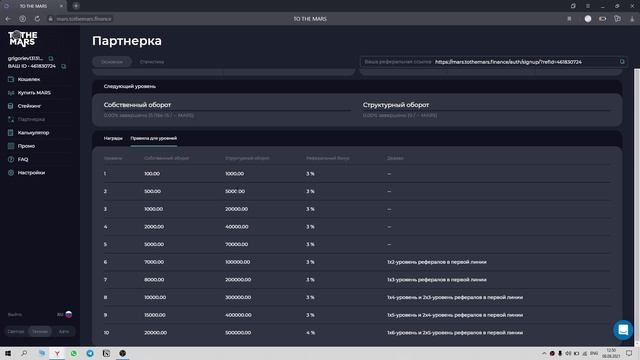This screenshot has height=360, width=640.
Task: Open the browser downloads icon
Action: 632,19
